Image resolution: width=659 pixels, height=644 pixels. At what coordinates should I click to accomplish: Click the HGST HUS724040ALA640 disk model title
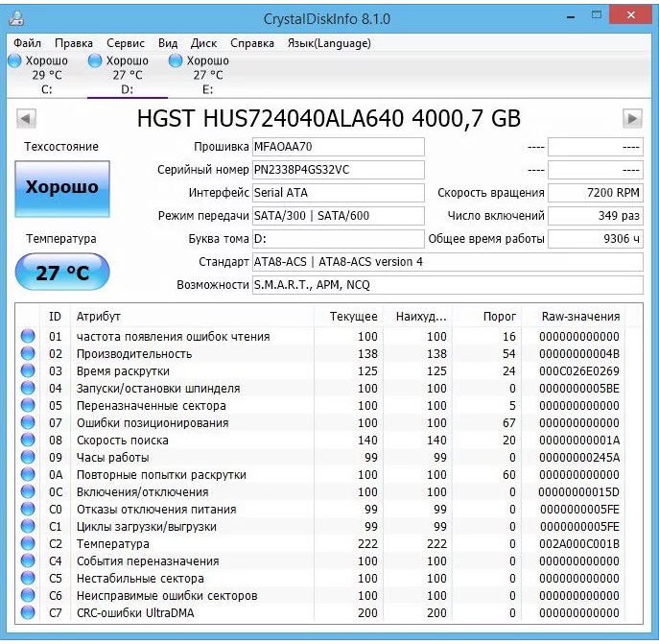329,118
